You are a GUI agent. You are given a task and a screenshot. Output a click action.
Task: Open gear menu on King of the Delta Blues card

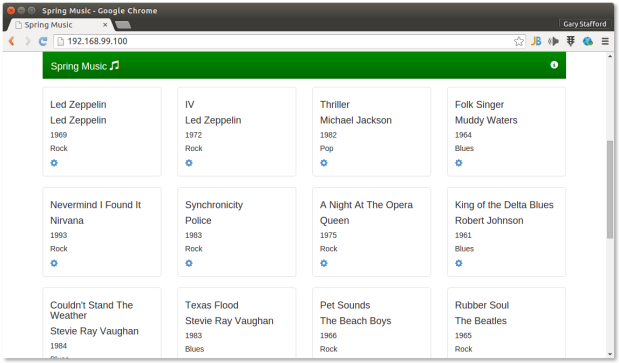pyautogui.click(x=459, y=263)
